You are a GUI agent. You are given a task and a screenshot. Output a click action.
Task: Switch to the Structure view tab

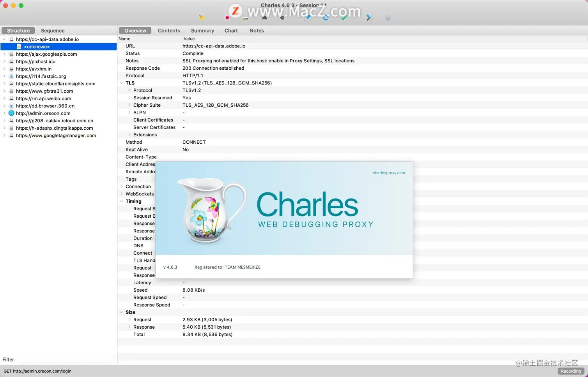(x=18, y=30)
